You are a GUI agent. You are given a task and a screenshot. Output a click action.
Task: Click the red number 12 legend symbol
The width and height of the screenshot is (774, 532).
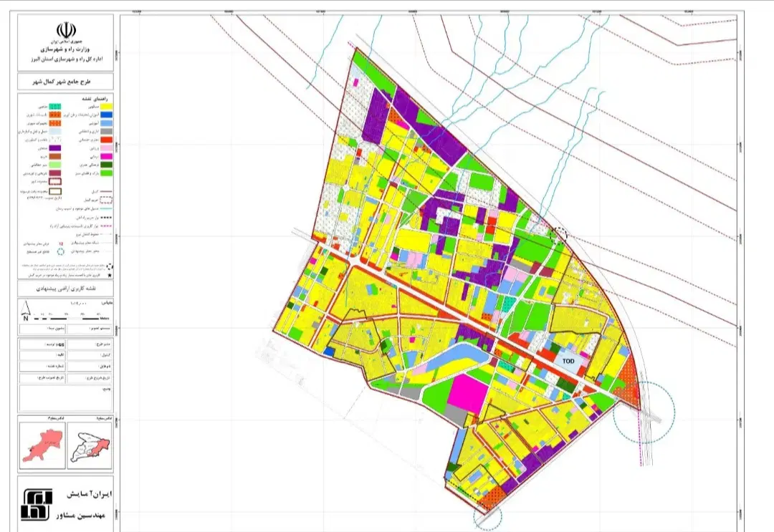click(x=61, y=243)
